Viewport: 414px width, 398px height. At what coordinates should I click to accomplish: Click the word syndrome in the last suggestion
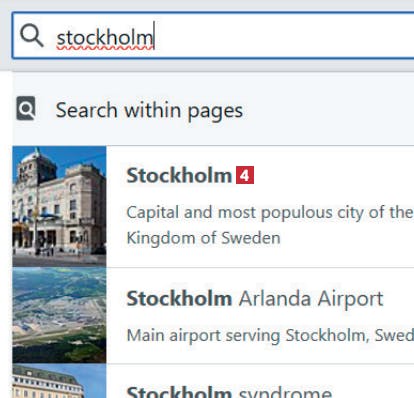[285, 391]
